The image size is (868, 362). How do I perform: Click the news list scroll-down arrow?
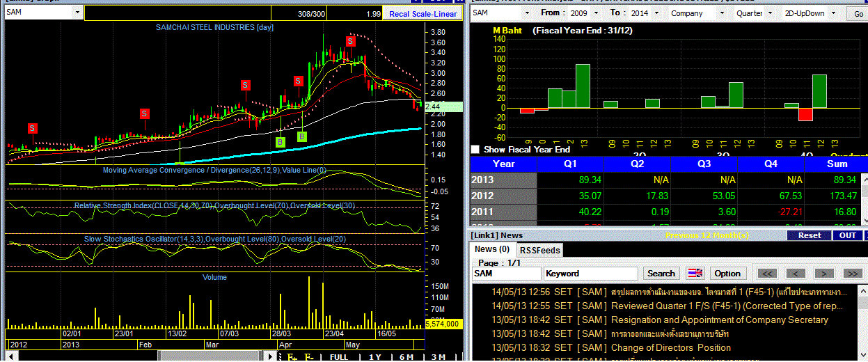pos(863,356)
